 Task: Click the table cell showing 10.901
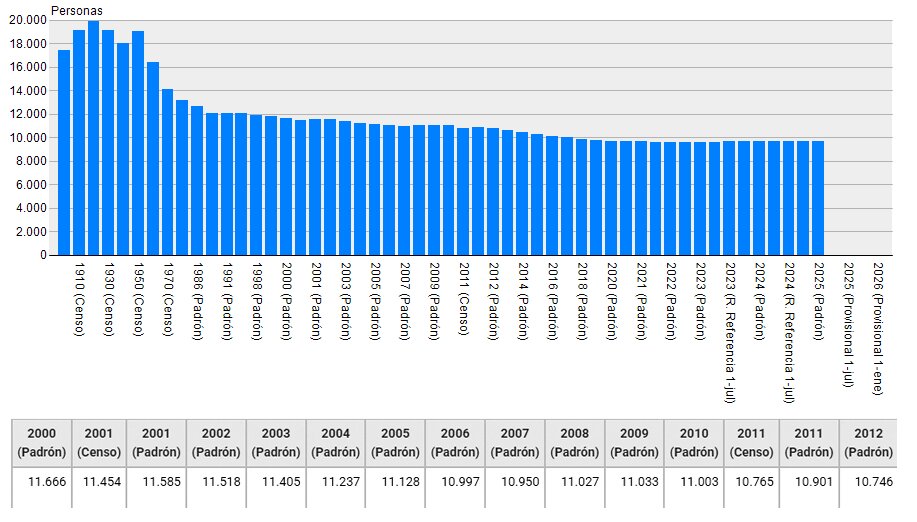809,488
